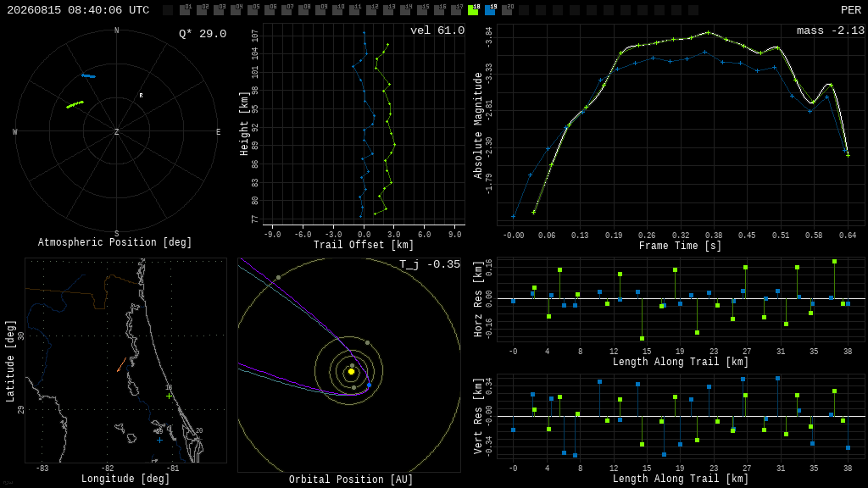
Task: Click the orange meteor track on the map
Action: [x=121, y=364]
